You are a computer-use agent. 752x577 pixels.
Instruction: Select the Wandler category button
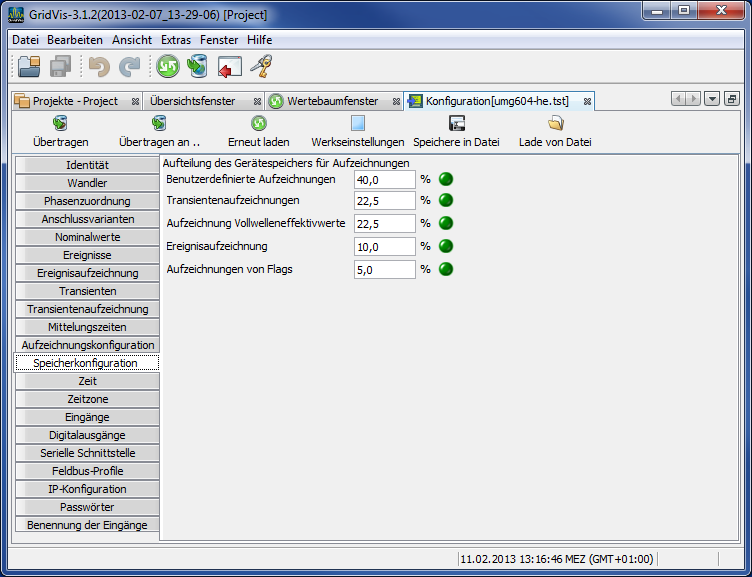tap(87, 183)
